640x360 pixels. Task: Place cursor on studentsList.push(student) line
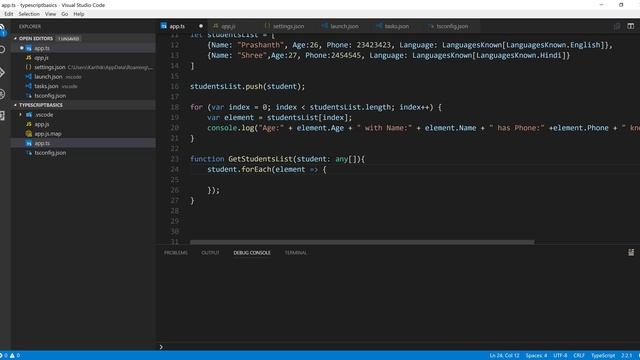(x=247, y=87)
